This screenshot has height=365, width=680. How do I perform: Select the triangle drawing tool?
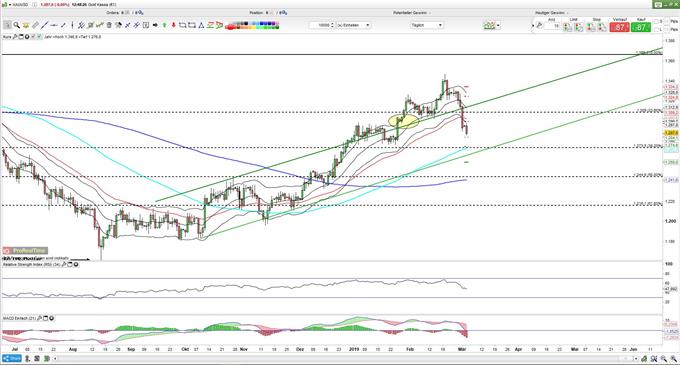(201, 25)
